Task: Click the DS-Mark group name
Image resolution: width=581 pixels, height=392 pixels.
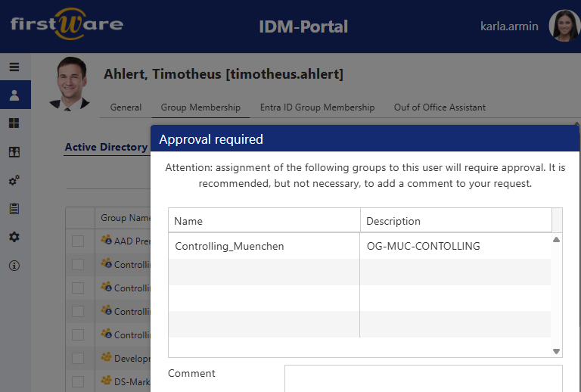Action: (132, 381)
